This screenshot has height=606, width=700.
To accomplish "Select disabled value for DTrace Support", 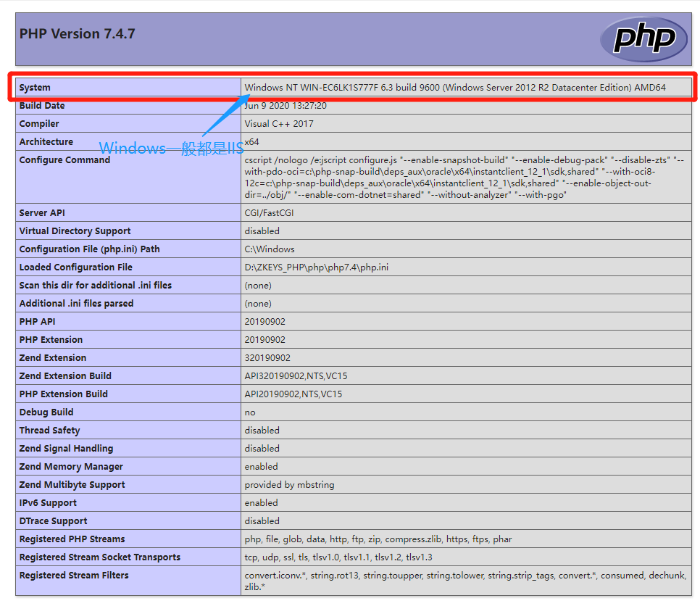I will pyautogui.click(x=262, y=521).
